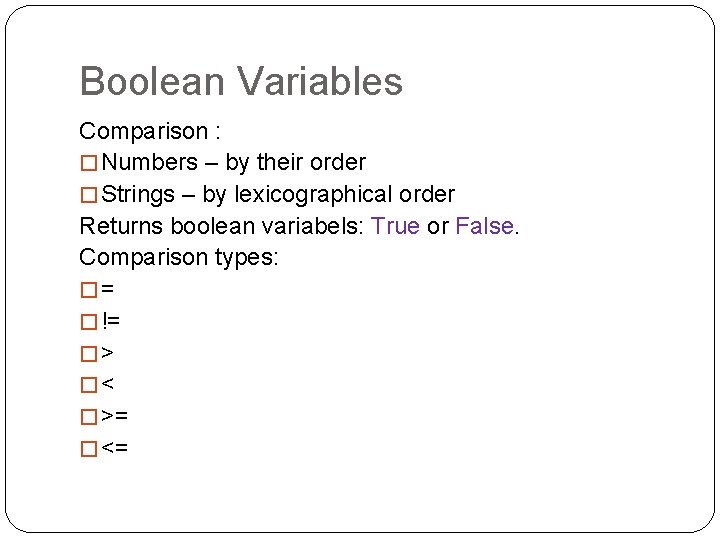Click the bullet before the <= operator
This screenshot has height=540, width=720.
point(88,449)
